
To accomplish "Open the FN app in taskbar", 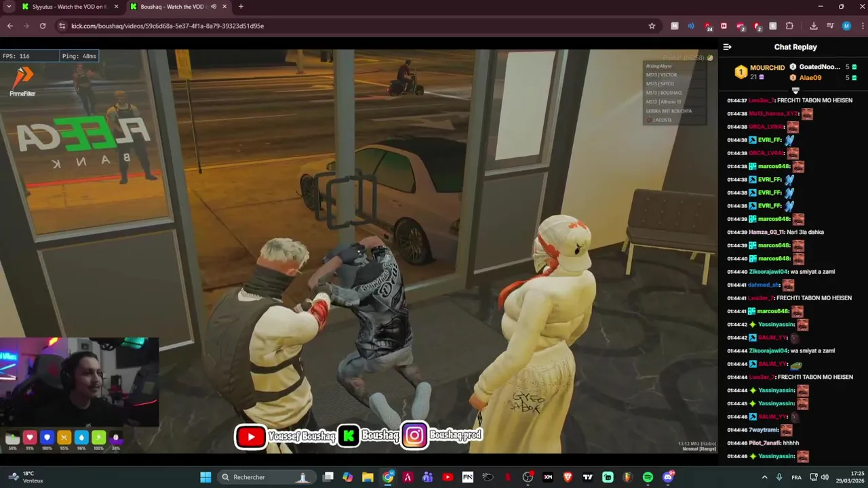I will pyautogui.click(x=468, y=477).
